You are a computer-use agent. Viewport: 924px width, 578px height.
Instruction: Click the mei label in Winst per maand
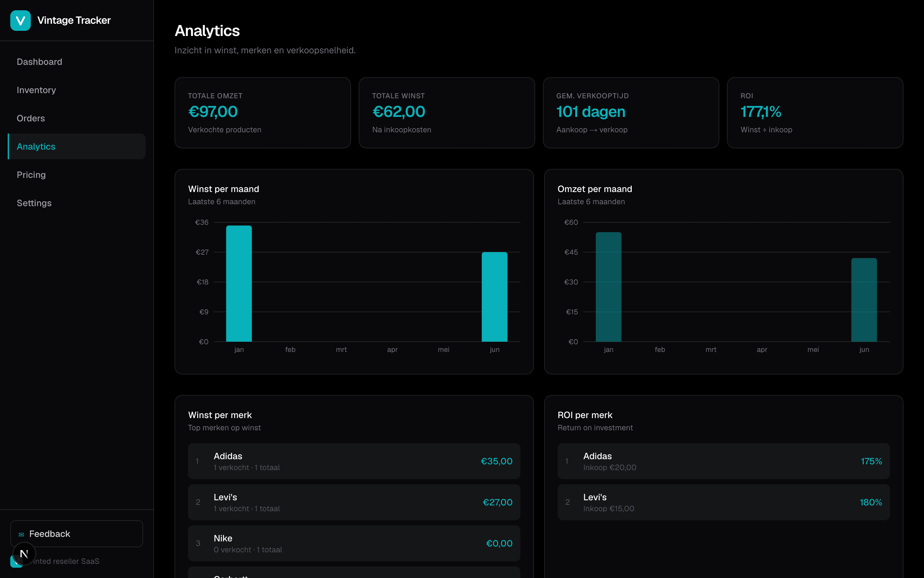click(x=443, y=349)
